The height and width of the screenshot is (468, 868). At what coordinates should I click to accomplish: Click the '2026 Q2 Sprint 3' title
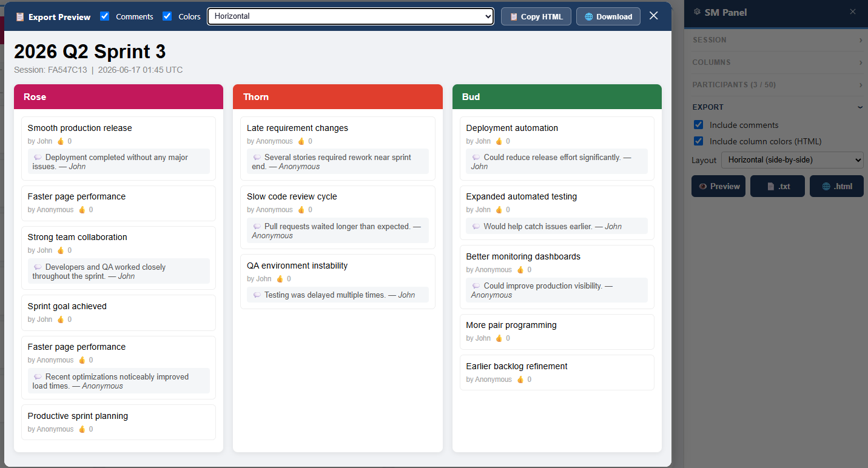click(90, 52)
